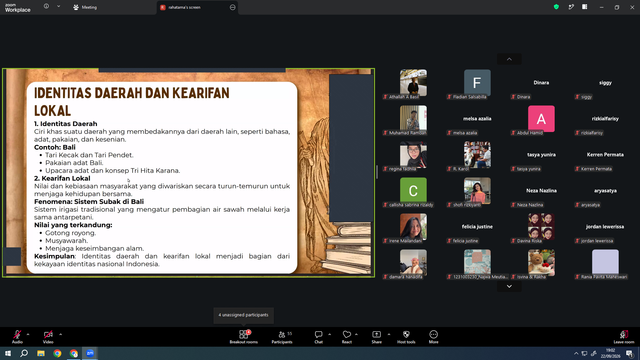Viewport: 640px width, 360px height.
Task: Select the Dinara participant name
Action: coord(541,83)
